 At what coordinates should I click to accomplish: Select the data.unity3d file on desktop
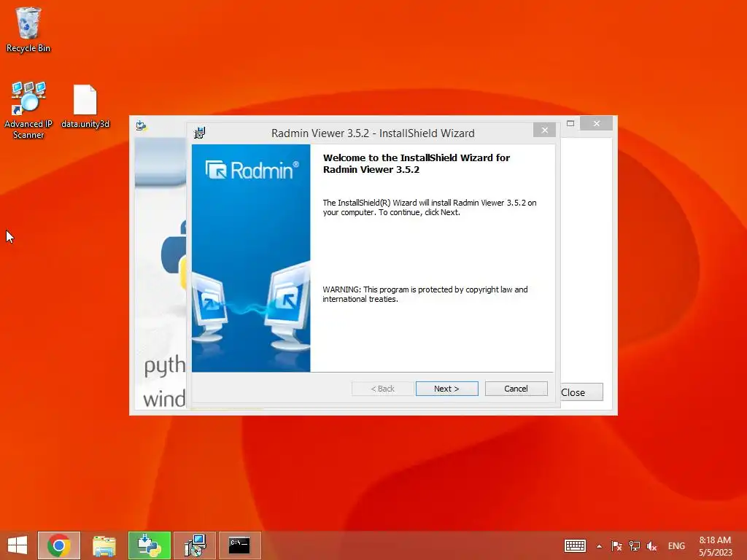[x=85, y=106]
